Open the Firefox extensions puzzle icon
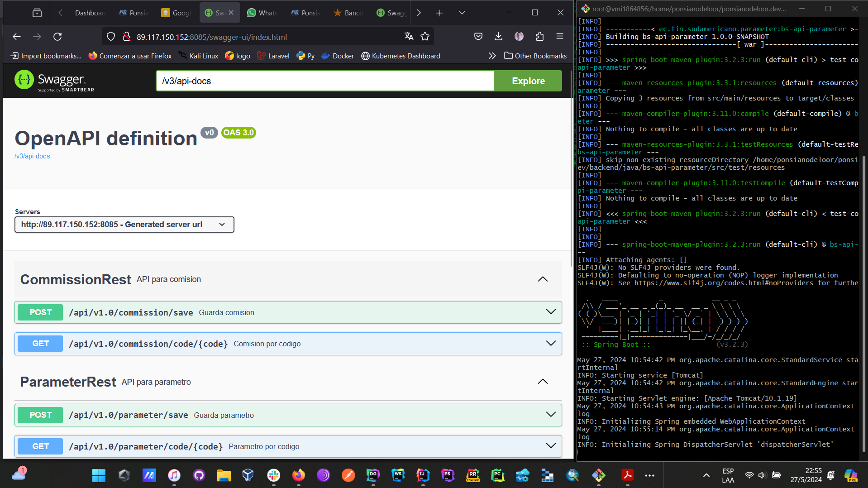 click(539, 37)
